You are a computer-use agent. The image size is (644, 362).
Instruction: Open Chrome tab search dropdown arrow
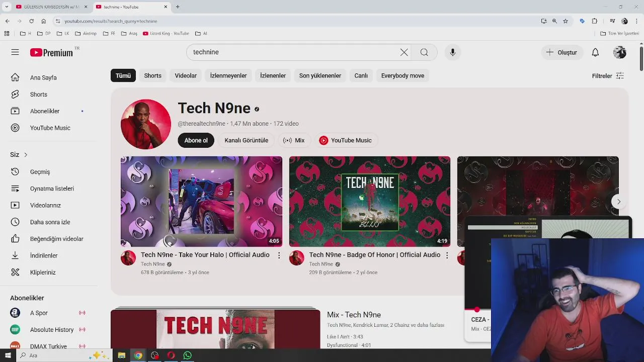(x=7, y=7)
